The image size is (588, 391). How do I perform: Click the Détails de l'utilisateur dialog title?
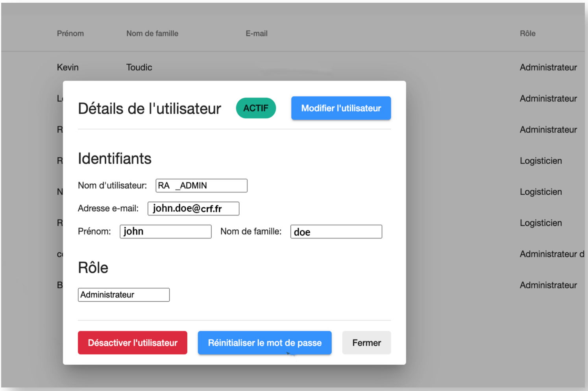coord(150,109)
